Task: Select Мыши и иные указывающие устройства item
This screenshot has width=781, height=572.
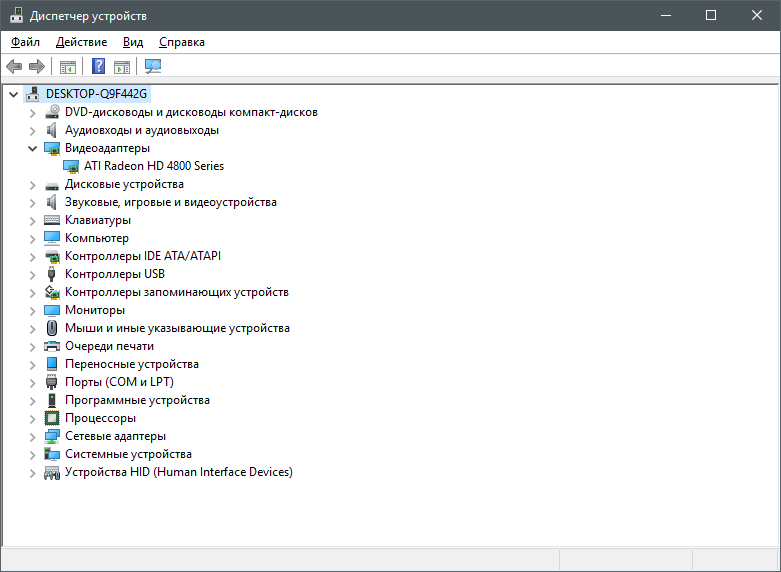Action: [x=176, y=328]
